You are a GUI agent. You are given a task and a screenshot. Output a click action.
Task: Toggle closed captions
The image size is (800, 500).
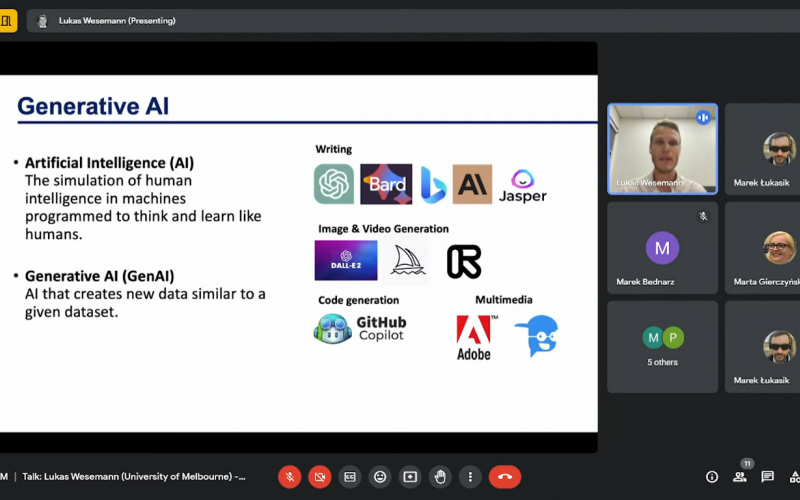tap(350, 477)
